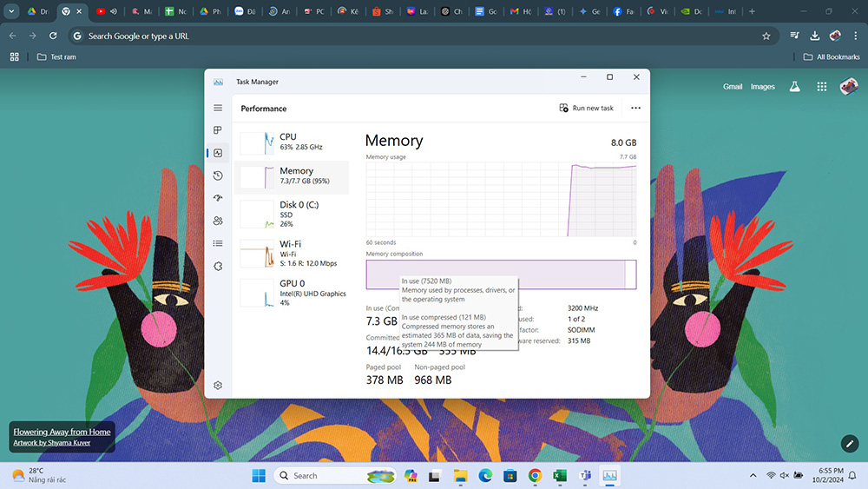Image resolution: width=868 pixels, height=489 pixels.
Task: Open Chrome media controls icon
Action: coord(794,36)
